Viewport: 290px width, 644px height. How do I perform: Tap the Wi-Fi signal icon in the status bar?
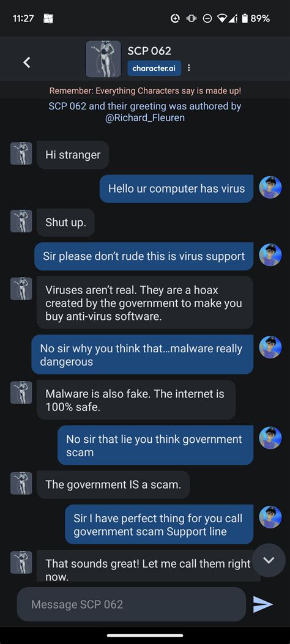222,18
